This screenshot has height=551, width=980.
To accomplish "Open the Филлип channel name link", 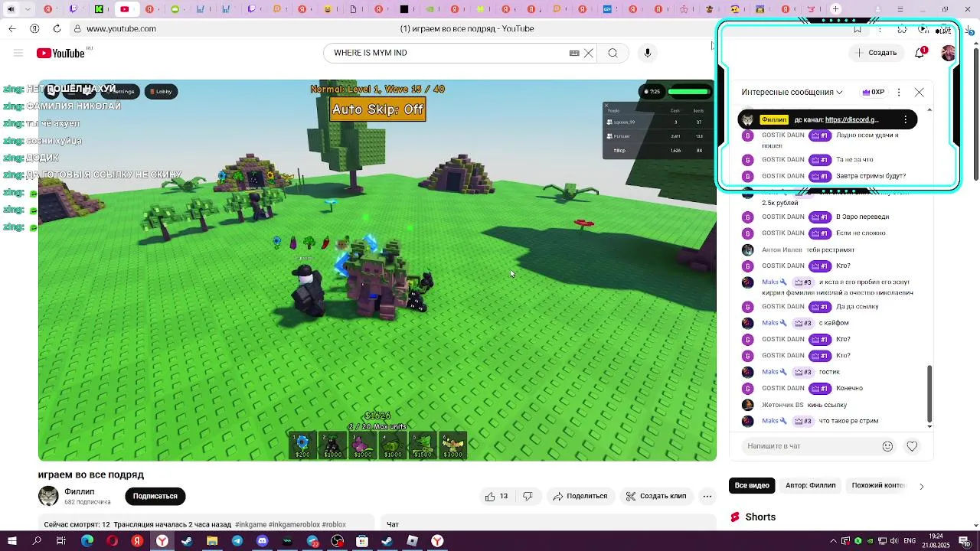I will (80, 491).
